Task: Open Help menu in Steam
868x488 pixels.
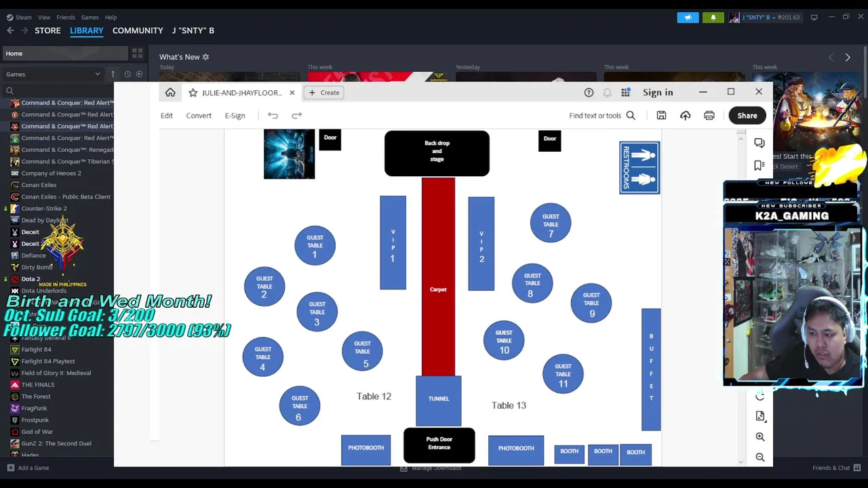Action: click(111, 17)
